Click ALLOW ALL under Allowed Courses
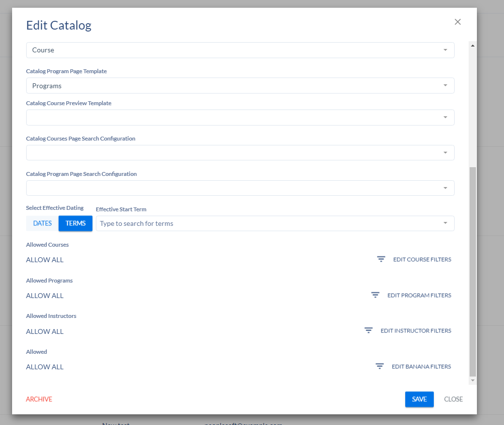The height and width of the screenshot is (425, 504). click(45, 260)
